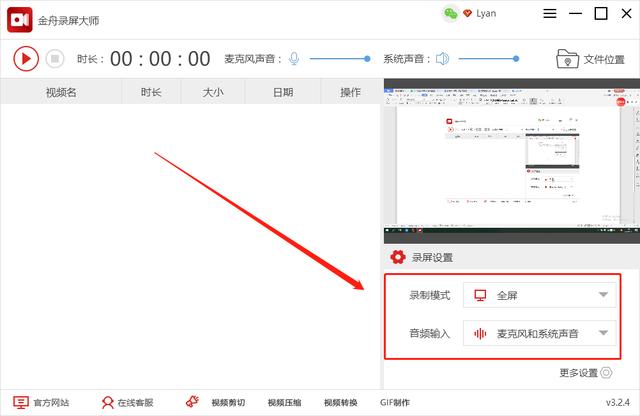
Task: Click the 系统声音 label
Action: coord(406,59)
